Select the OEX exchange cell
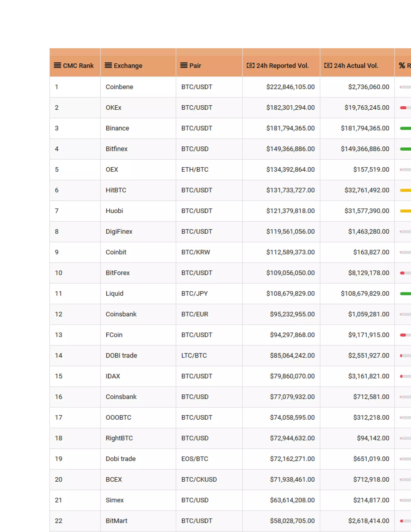The height and width of the screenshot is (532, 411). pos(138,170)
